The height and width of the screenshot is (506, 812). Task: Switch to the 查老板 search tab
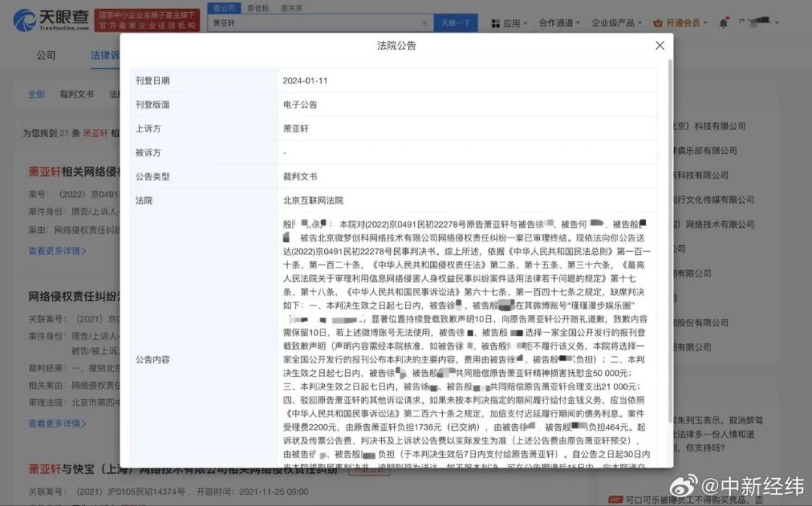coord(257,8)
